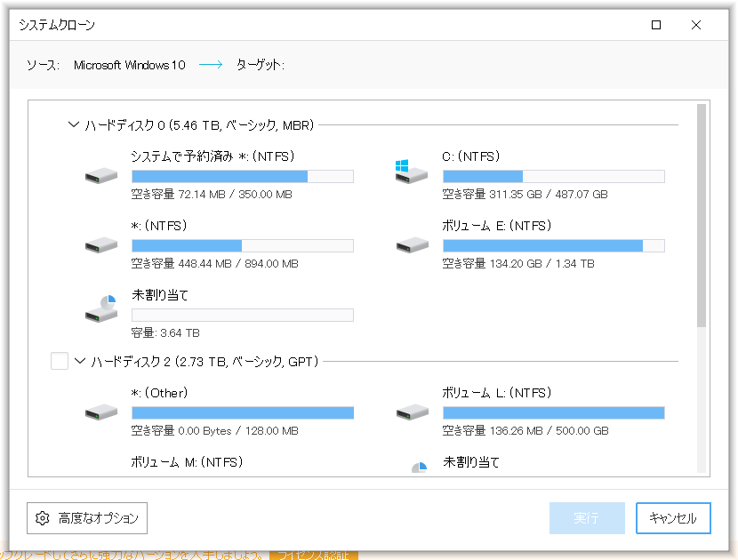Viewport: 738px width, 560px height.
Task: Click the blue arrow between ソース and ターゲット
Action: click(210, 63)
